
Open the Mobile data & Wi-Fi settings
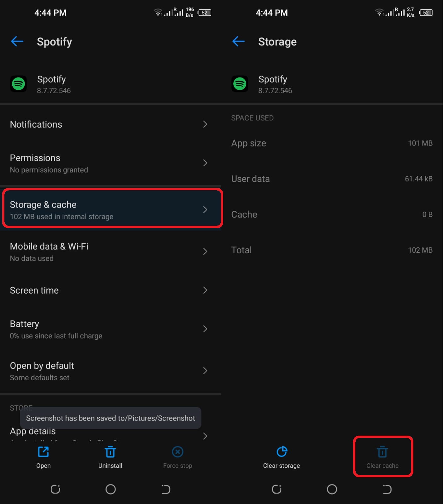[111, 251]
